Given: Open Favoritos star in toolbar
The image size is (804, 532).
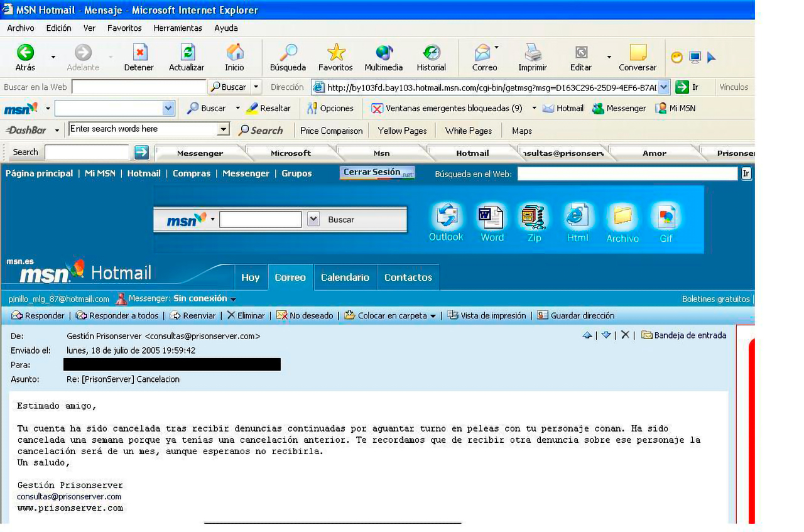Looking at the screenshot, I should 335,58.
